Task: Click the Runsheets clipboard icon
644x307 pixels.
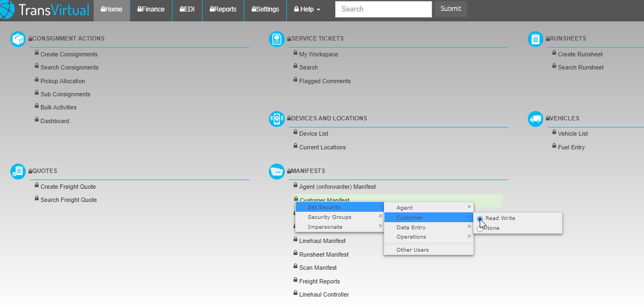Action: pyautogui.click(x=536, y=39)
